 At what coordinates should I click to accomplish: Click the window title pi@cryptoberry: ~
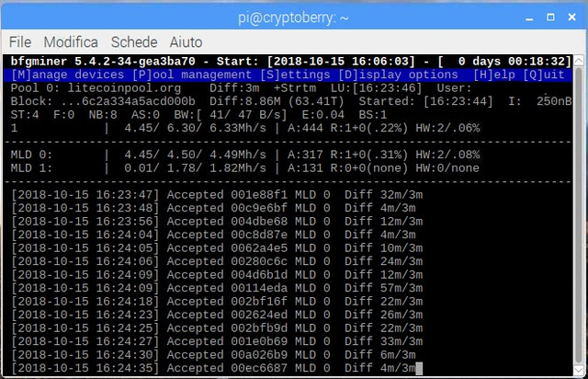point(293,17)
